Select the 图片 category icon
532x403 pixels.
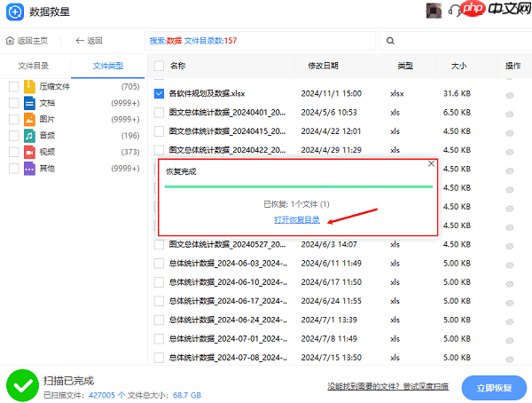point(29,119)
